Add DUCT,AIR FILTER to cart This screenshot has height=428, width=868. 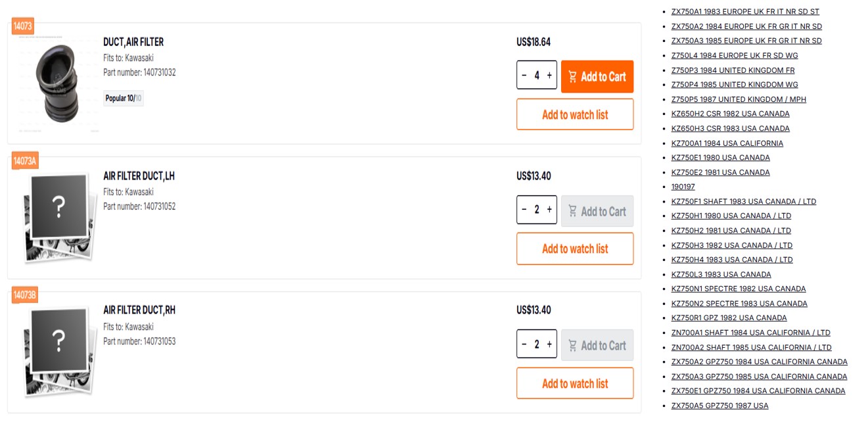tap(597, 76)
